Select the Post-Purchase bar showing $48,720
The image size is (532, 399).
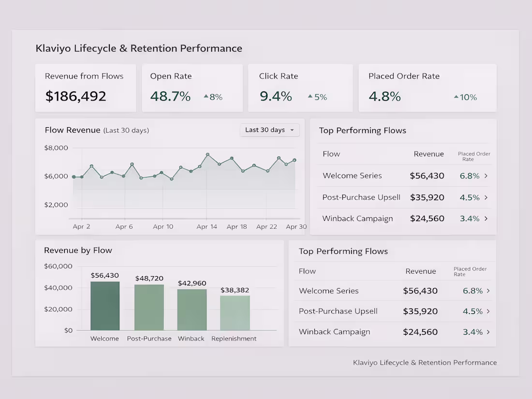[149, 308]
